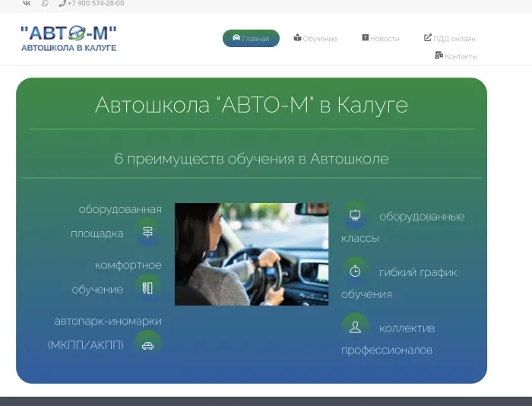The height and width of the screenshot is (406, 532).
Task: Click the ruler-pencil icon near обучение
Action: tap(147, 288)
